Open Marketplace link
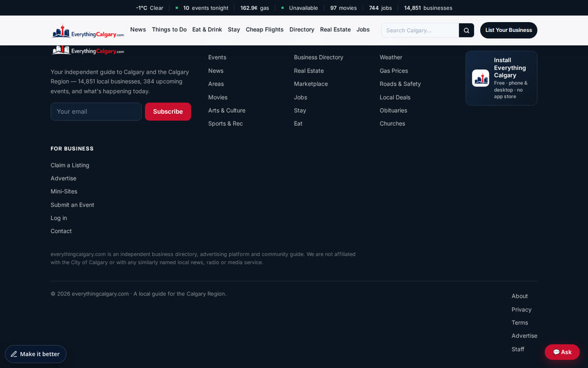Screen dimensions: 588x368 pyautogui.click(x=311, y=84)
